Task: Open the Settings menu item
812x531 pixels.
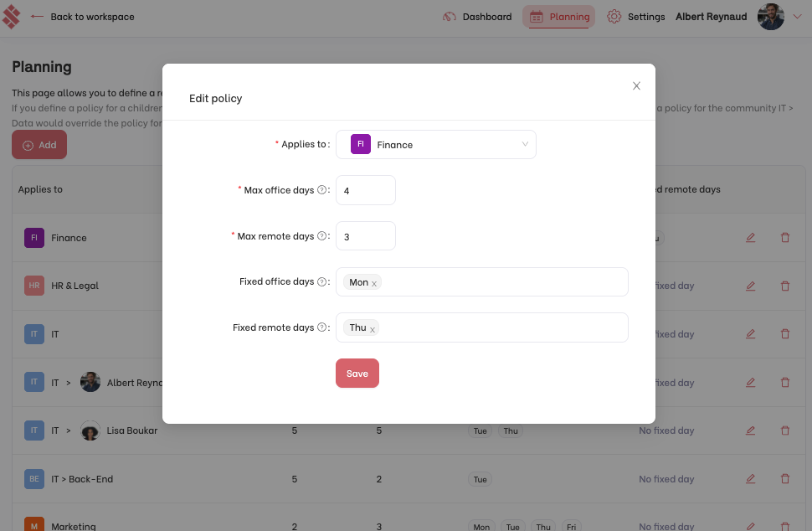Action: click(636, 17)
